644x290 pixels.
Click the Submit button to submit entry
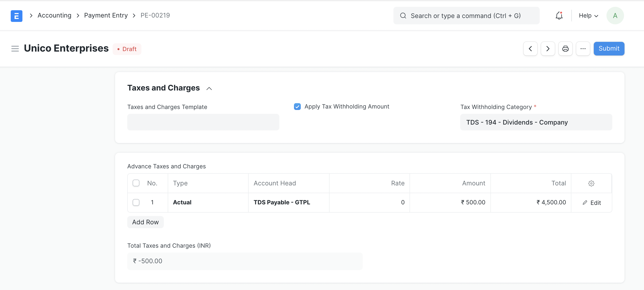[609, 48]
